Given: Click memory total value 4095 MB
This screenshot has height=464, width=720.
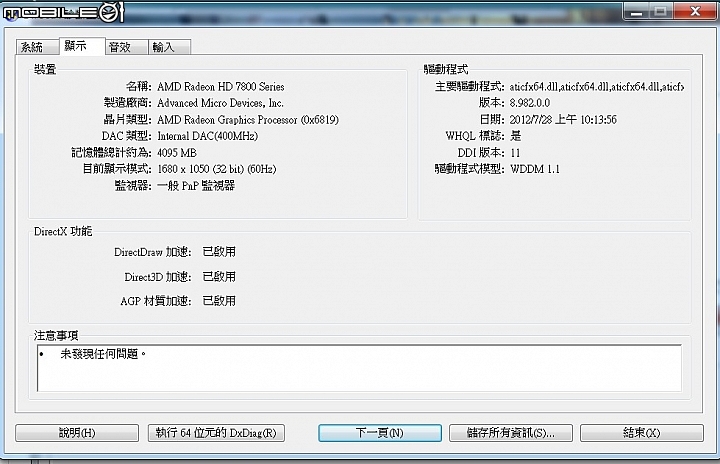Looking at the screenshot, I should 177,153.
